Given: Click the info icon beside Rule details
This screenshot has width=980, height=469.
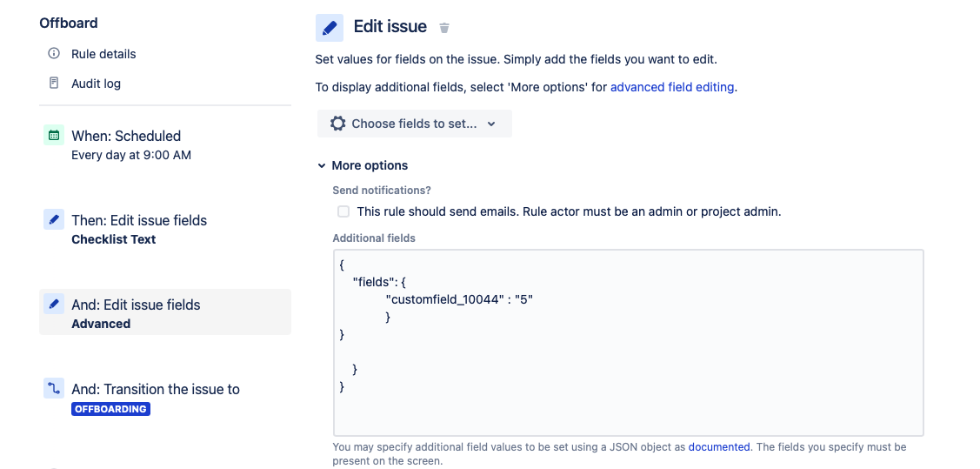Looking at the screenshot, I should (54, 54).
